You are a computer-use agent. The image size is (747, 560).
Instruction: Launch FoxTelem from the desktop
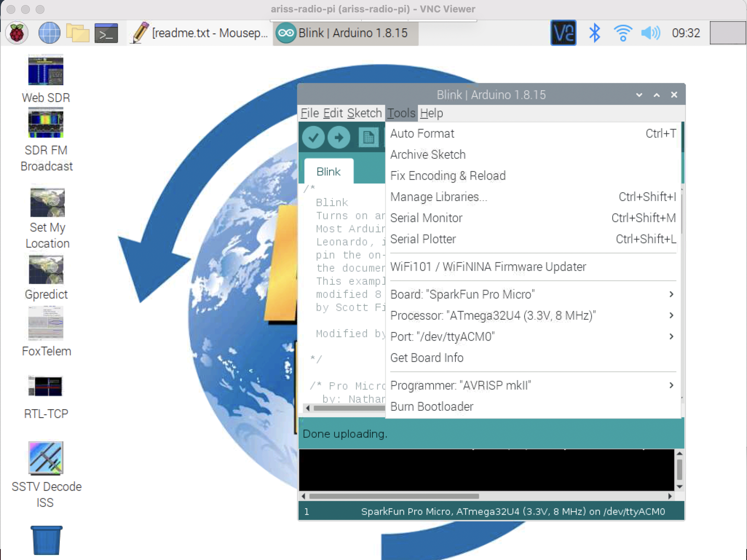pos(46,332)
